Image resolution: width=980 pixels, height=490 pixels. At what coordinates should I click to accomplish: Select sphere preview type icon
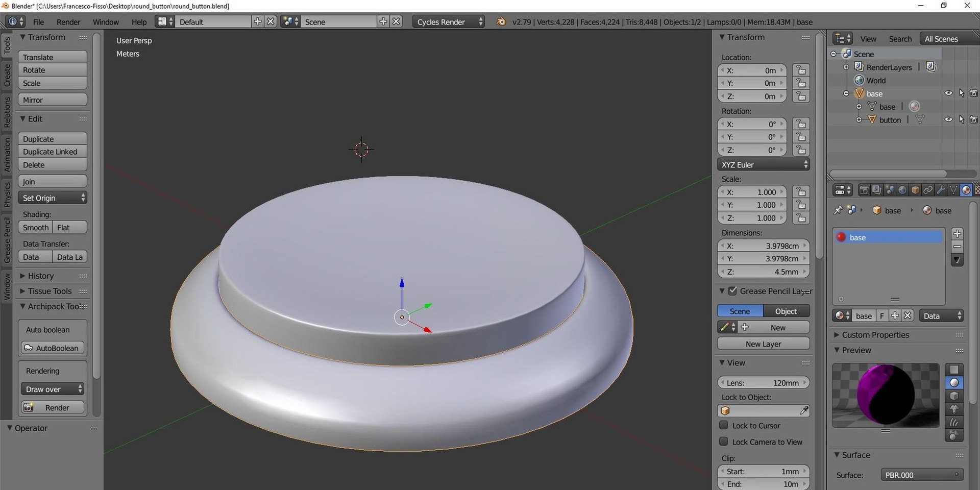954,383
